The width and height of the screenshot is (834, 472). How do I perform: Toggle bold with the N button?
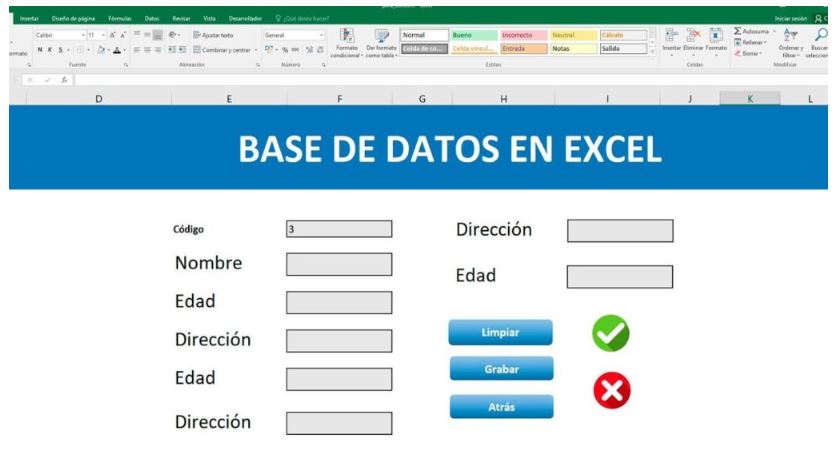click(x=40, y=49)
